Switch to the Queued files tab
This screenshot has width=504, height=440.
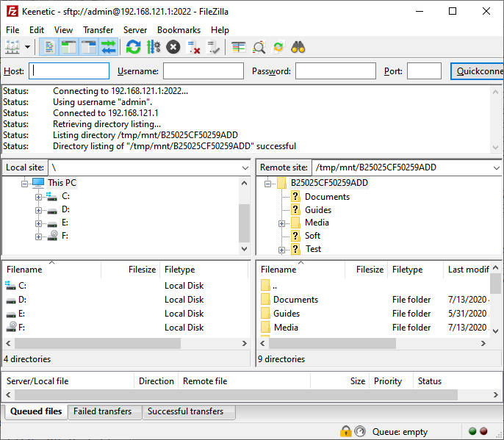point(36,411)
